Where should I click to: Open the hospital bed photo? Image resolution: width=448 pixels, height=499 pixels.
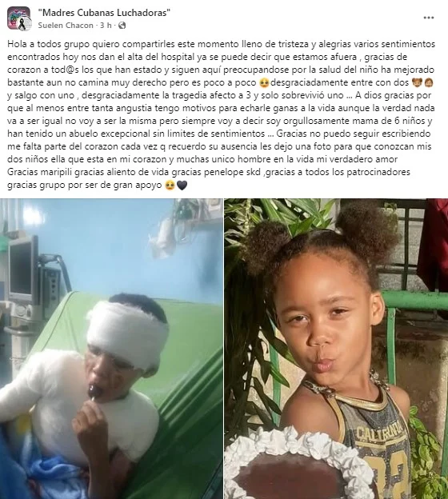[x=111, y=349]
